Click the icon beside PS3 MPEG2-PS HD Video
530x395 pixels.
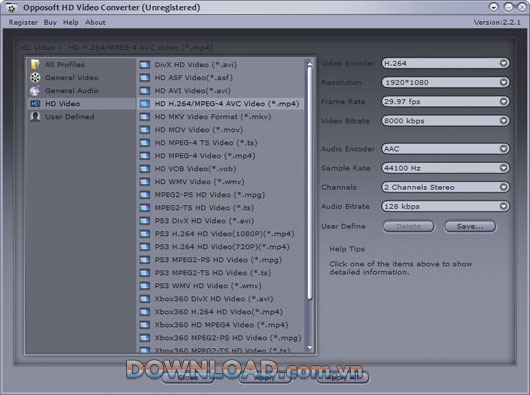(x=145, y=260)
